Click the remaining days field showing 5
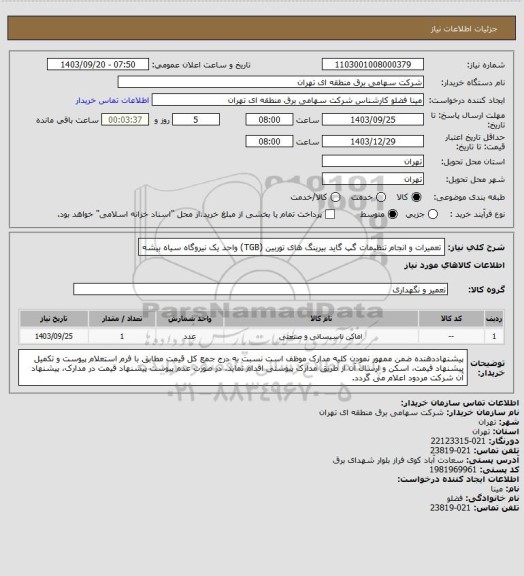Screen dimensions: 524x576 click(196, 120)
